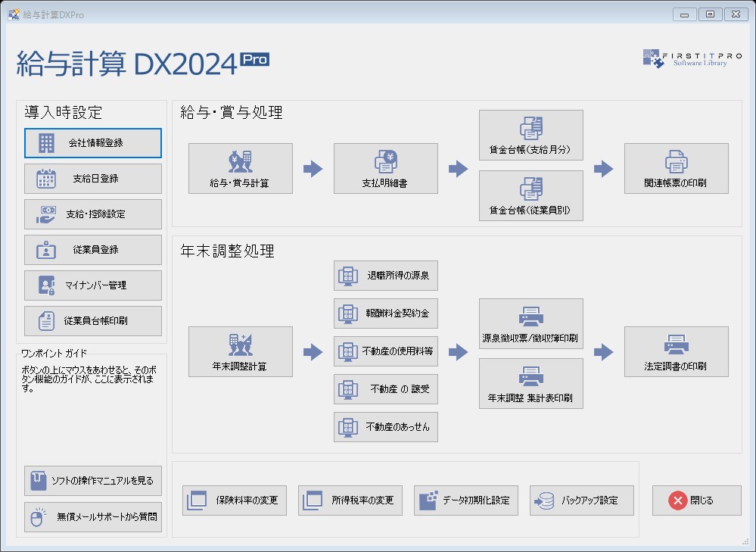The height and width of the screenshot is (552, 756).
Task: Click the ID card icon for 従業員登録
Action: pos(46,250)
